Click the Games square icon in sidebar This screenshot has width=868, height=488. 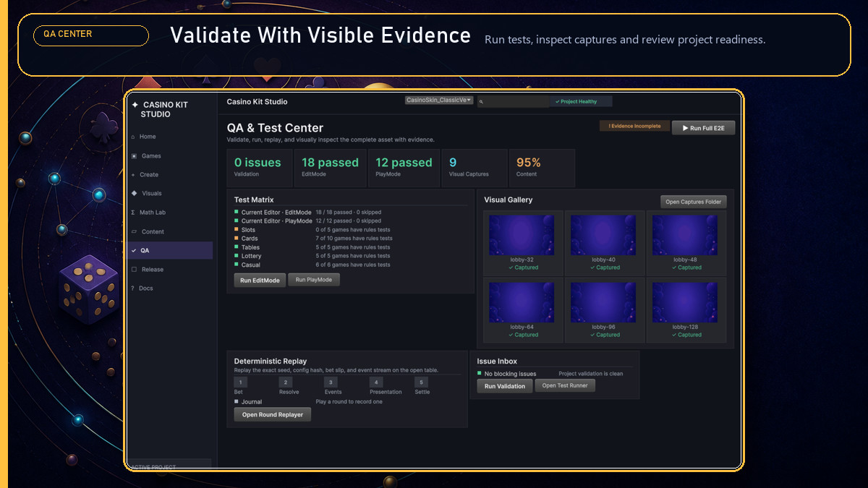pos(134,156)
